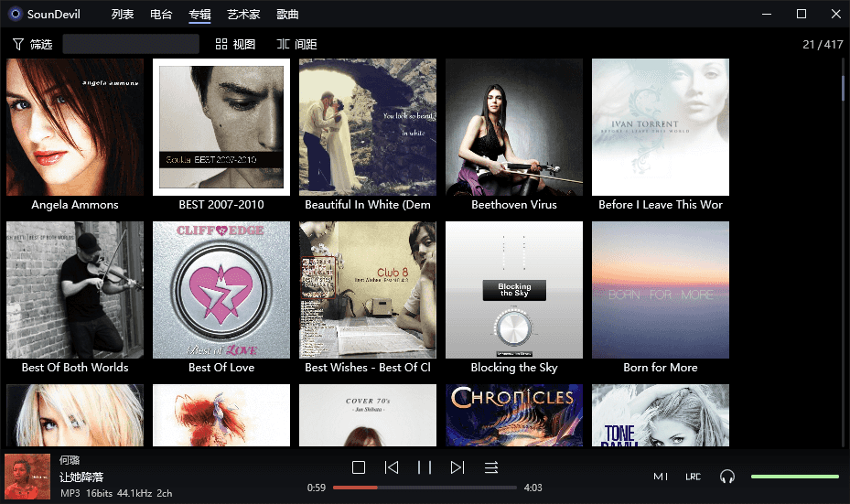Select the 专辑 tab

coord(199,15)
